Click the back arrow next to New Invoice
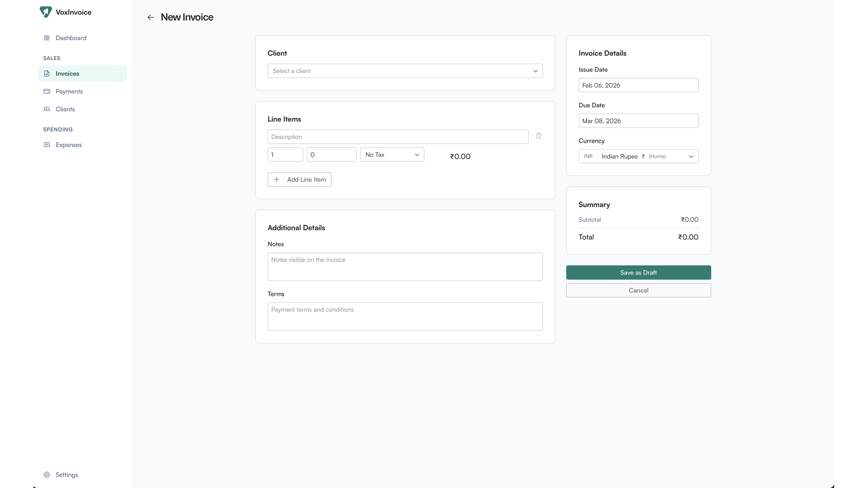 point(151,17)
